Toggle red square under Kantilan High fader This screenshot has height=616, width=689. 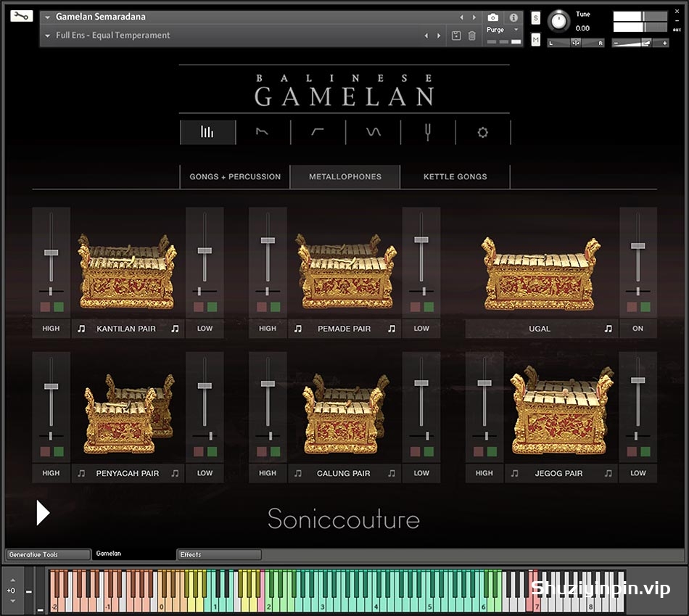pyautogui.click(x=45, y=307)
